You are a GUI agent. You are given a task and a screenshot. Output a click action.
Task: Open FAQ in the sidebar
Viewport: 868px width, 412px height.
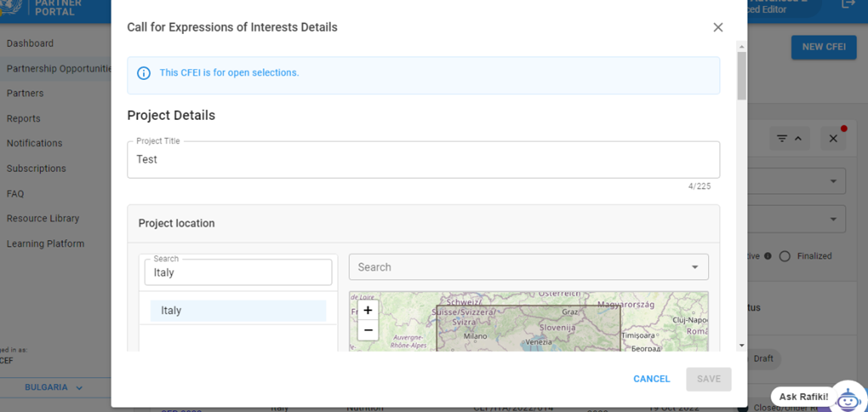coord(15,194)
